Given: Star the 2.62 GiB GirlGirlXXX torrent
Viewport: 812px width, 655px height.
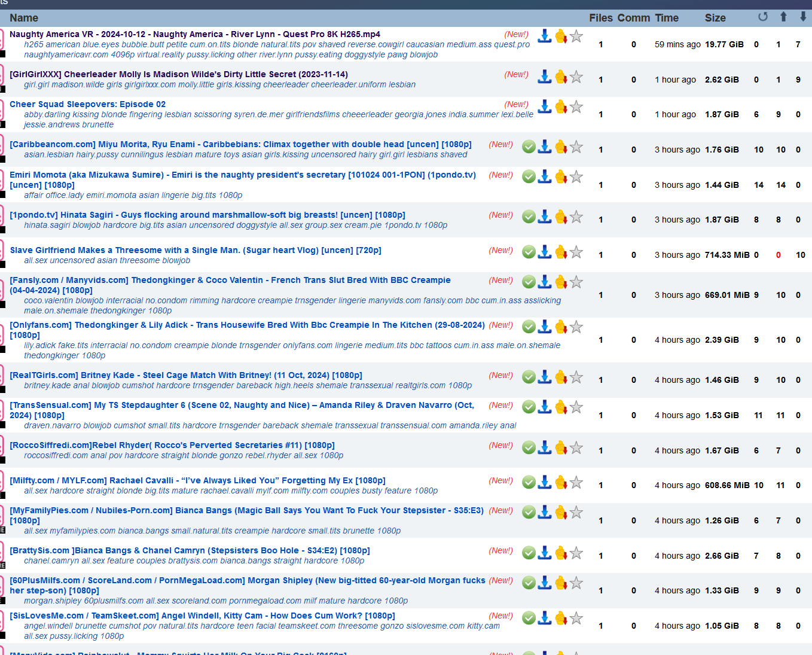Looking at the screenshot, I should tap(576, 77).
